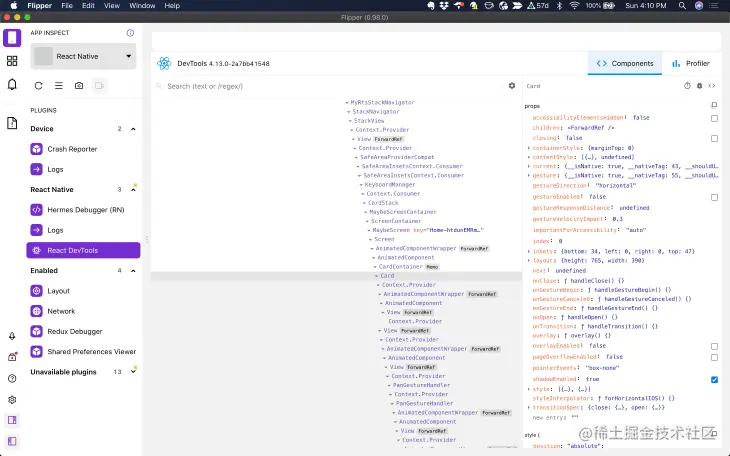
Task: Open the Window menu
Action: 142,6
